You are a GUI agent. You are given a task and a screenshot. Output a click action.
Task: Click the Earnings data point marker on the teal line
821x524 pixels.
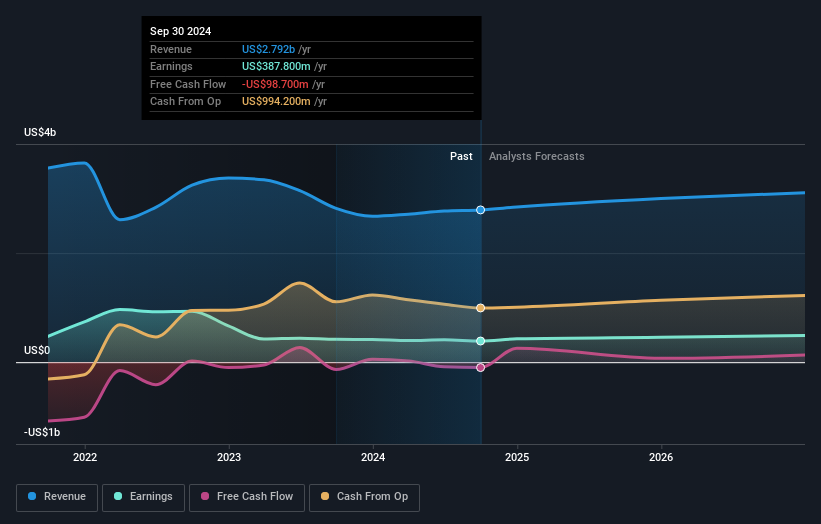(x=480, y=341)
